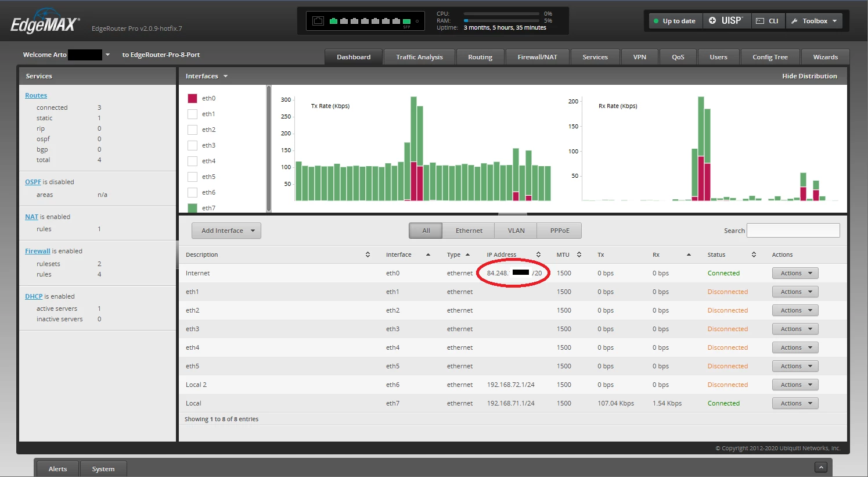Image resolution: width=868 pixels, height=477 pixels.
Task: Toggle eth6 graph checkbox
Action: coord(192,192)
